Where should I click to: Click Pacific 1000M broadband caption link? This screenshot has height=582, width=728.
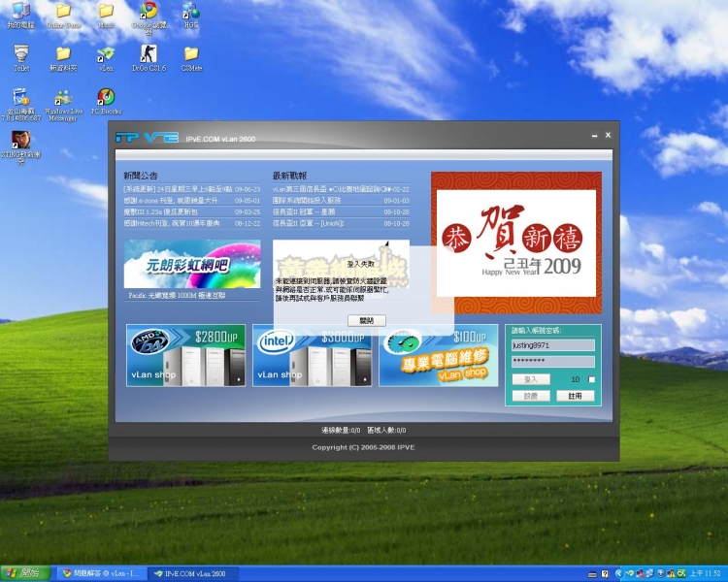(177, 295)
